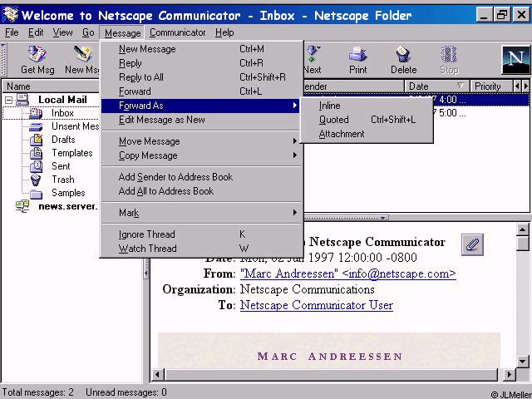Open the Mark submenu

pyautogui.click(x=200, y=213)
